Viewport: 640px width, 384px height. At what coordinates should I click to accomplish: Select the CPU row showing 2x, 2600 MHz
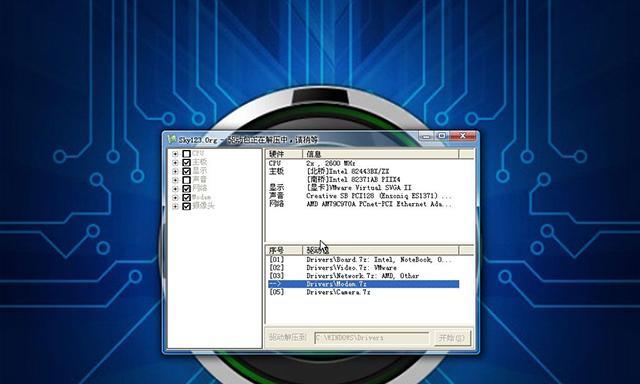pos(363,163)
